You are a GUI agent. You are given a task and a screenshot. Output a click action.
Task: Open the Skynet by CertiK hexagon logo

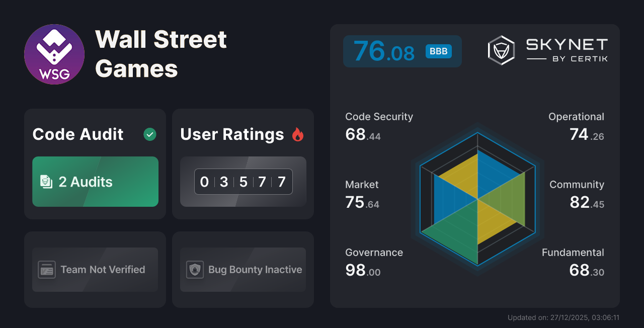(x=501, y=49)
